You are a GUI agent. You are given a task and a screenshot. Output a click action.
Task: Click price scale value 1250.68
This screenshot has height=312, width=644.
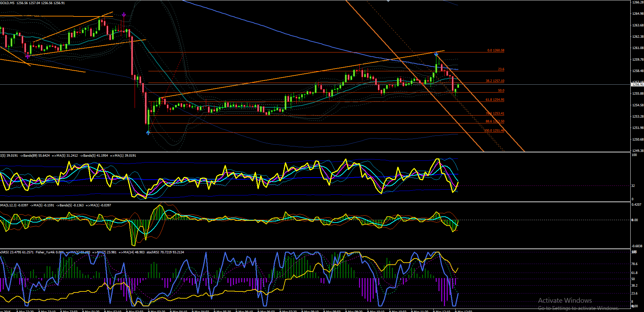click(x=638, y=140)
